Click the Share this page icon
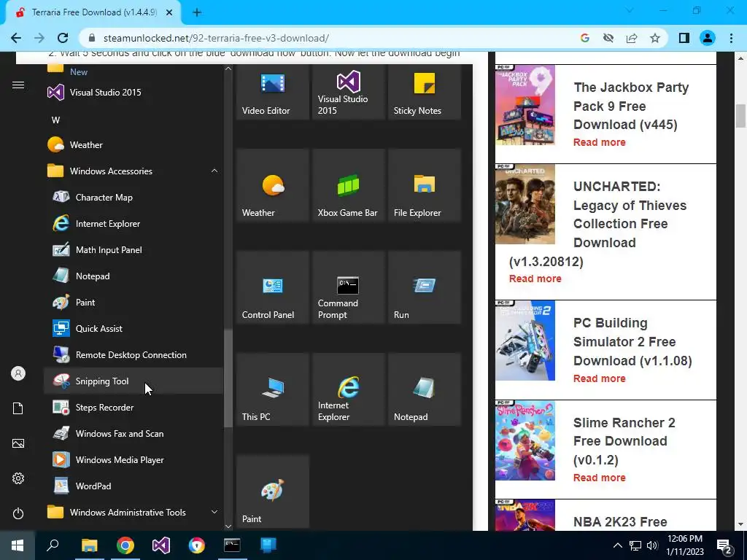 tap(632, 38)
